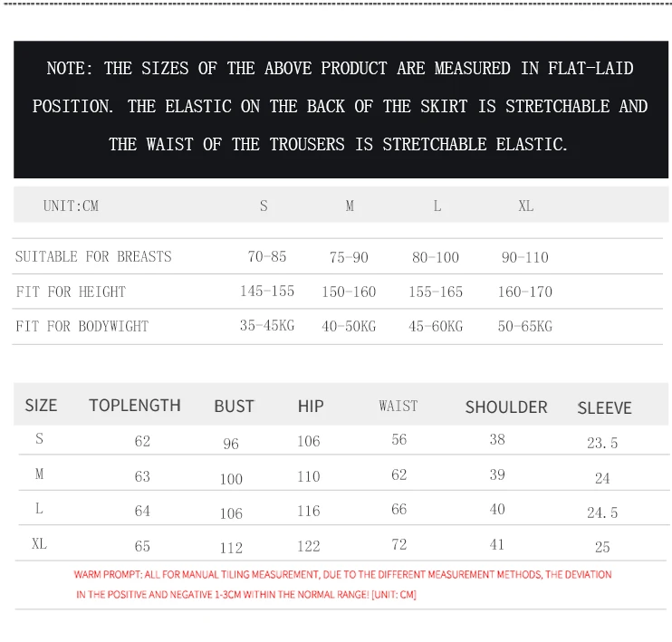Select the WAIST column header

tap(398, 406)
